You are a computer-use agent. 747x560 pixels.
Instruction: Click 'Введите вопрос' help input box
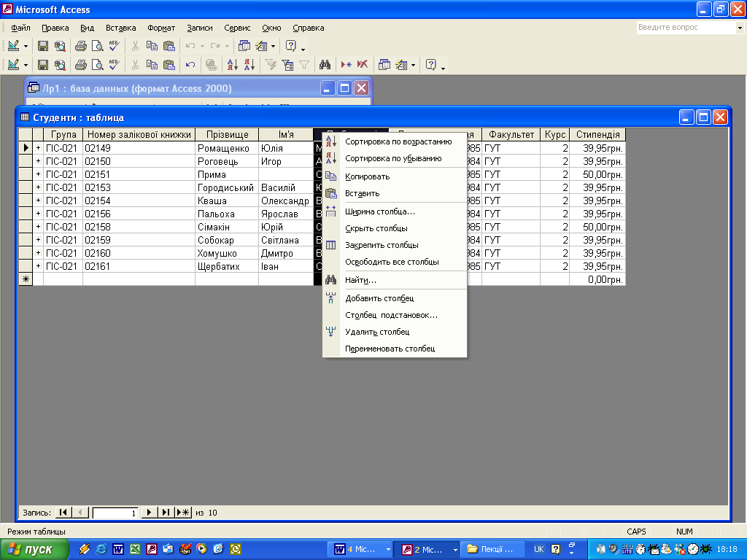(x=686, y=28)
